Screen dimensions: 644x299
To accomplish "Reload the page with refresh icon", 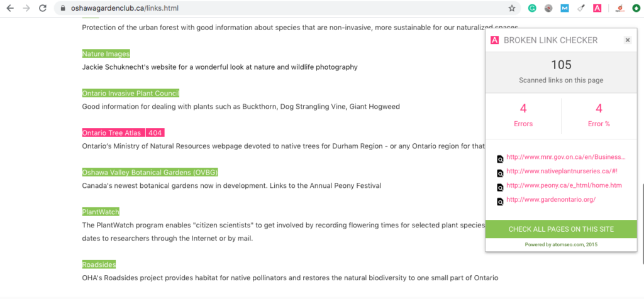I will click(x=43, y=8).
